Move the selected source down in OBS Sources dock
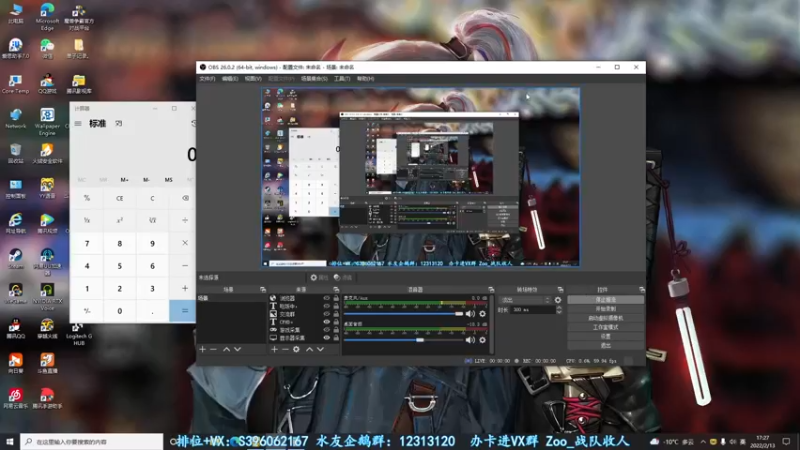Image resolution: width=800 pixels, height=450 pixels. tap(320, 349)
